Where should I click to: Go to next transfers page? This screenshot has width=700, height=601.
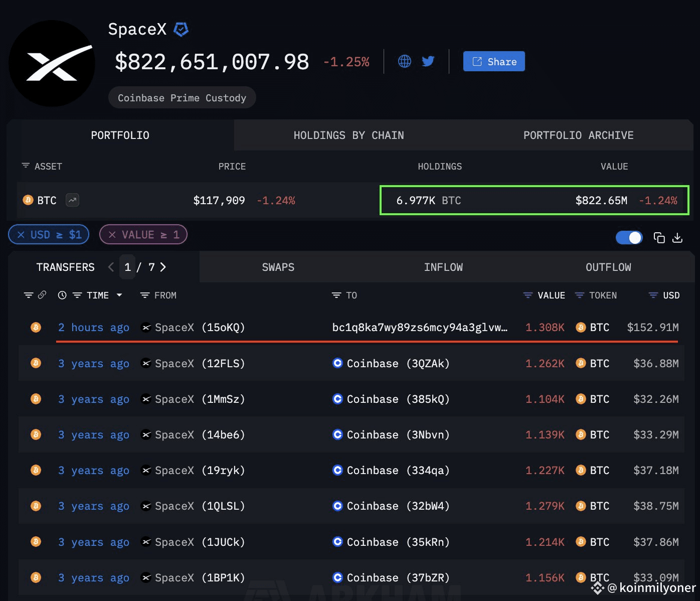tap(162, 267)
